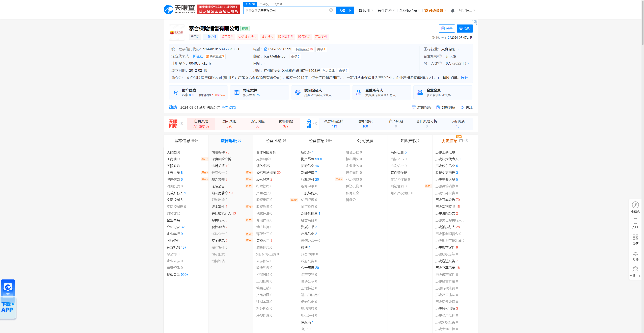Expand the 员工人数 8人 (2022年) chevron
Image resolution: width=644 pixels, height=333 pixels.
pyautogui.click(x=469, y=64)
